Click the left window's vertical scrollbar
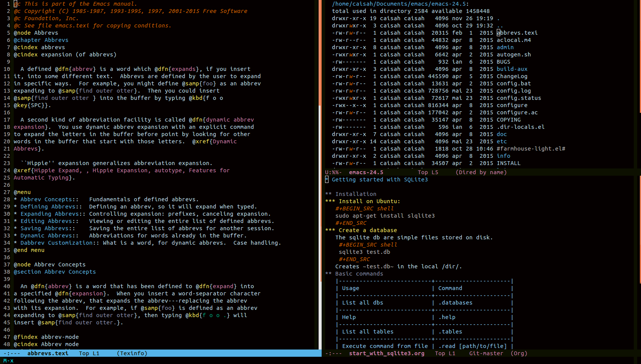Viewport: 641px width, 364px height. pyautogui.click(x=320, y=175)
